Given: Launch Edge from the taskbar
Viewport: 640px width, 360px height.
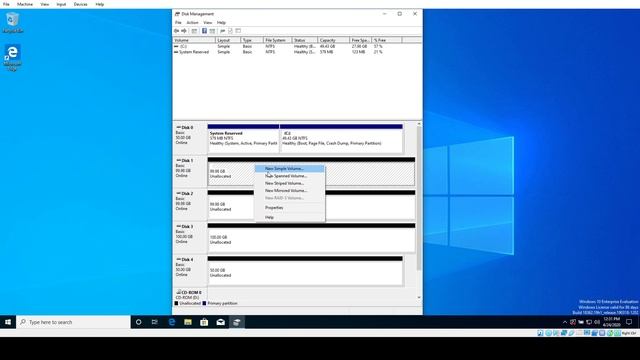Looking at the screenshot, I should (172, 322).
